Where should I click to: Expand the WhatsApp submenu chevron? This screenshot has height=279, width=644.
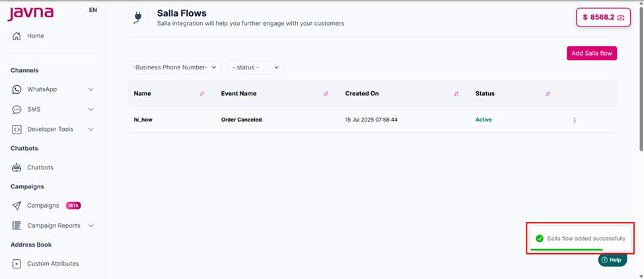point(91,89)
